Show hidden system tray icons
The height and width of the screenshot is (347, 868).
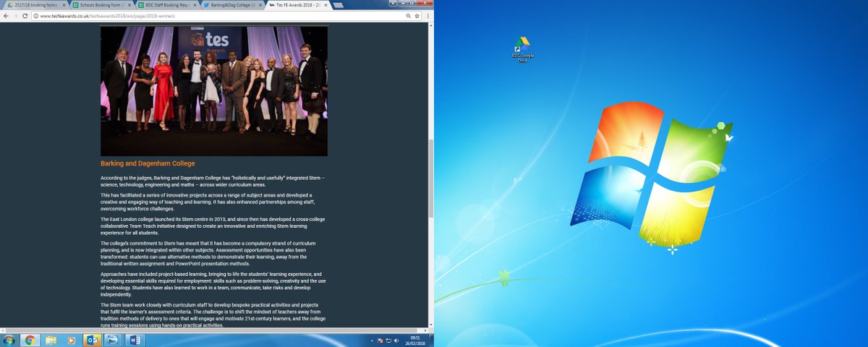[373, 340]
